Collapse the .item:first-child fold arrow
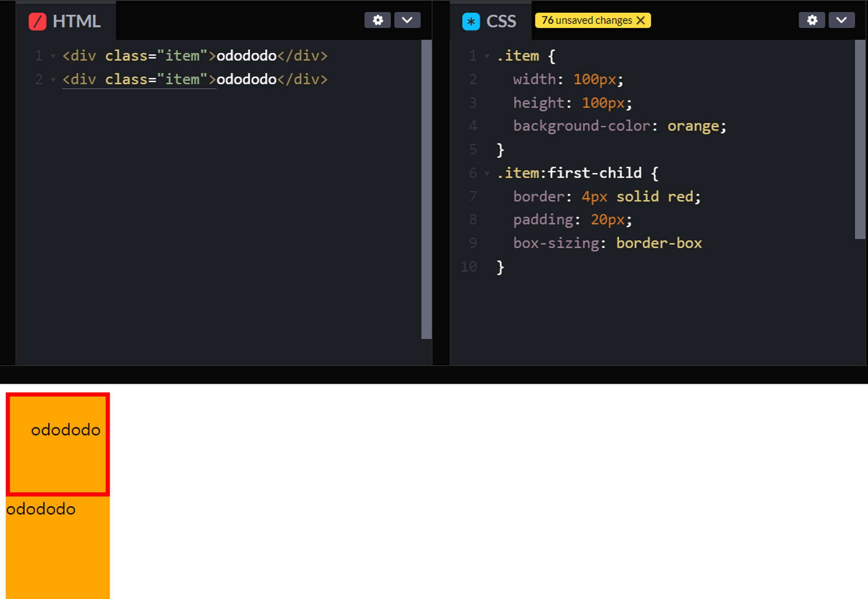Viewport: 868px width, 599px height. point(487,173)
